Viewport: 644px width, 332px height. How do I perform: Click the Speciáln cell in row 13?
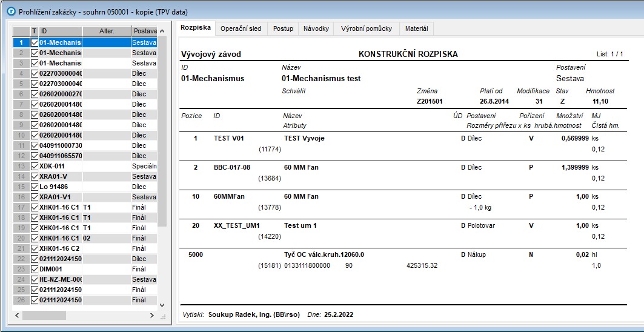click(x=144, y=166)
